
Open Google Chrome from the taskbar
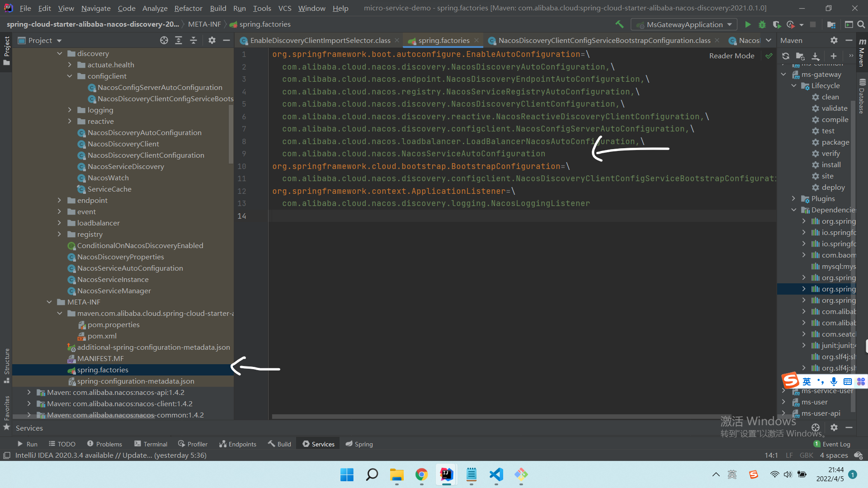pos(421,474)
